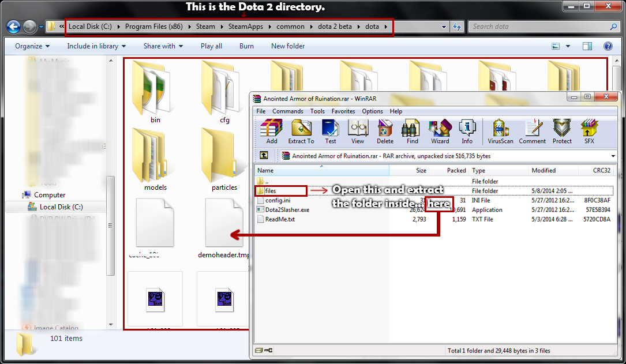
Task: Click New folder in Explorer toolbar
Action: (x=288, y=46)
